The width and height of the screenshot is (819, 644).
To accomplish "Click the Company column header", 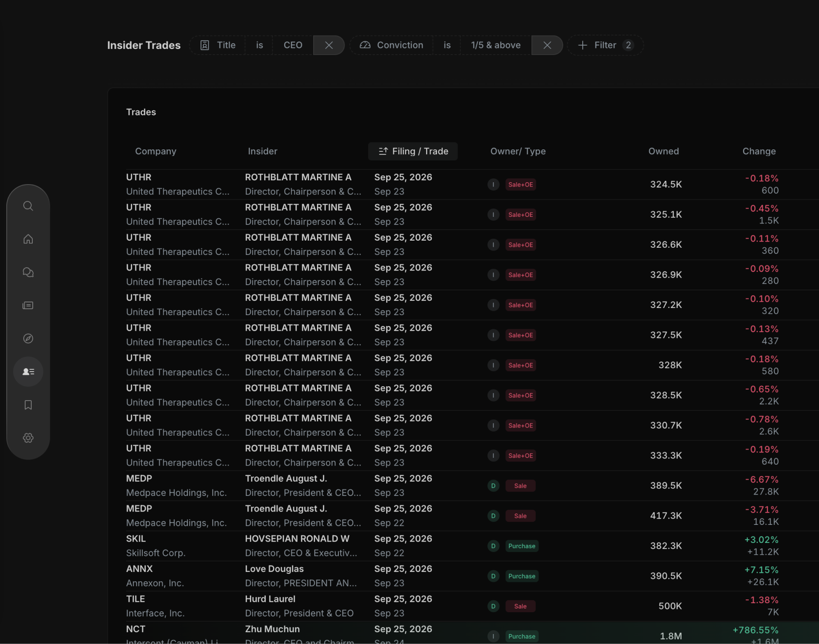I will tap(156, 151).
